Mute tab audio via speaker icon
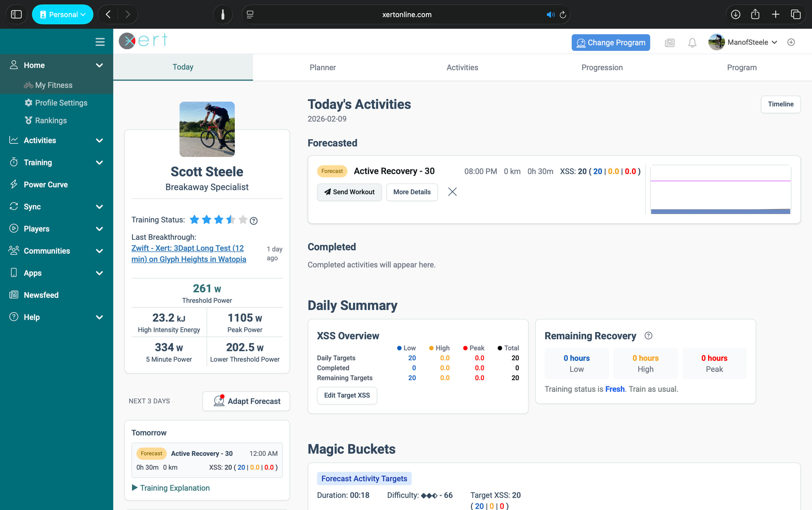812x510 pixels. click(550, 15)
